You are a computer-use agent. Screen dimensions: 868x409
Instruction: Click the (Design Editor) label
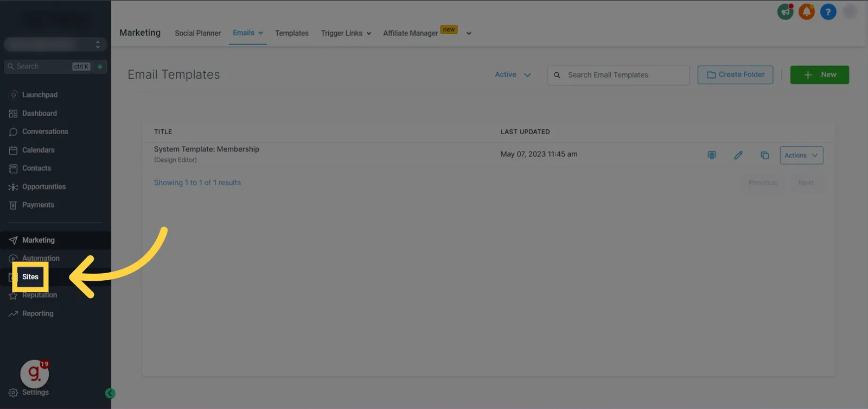175,160
